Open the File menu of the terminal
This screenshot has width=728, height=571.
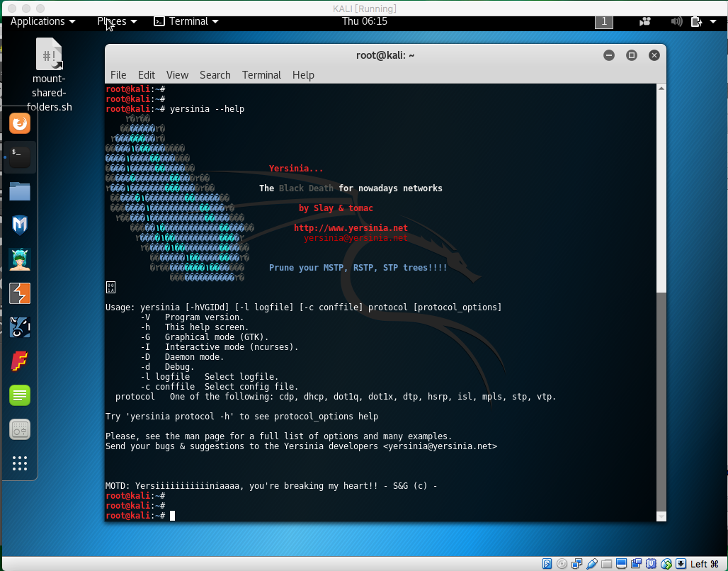pos(118,75)
